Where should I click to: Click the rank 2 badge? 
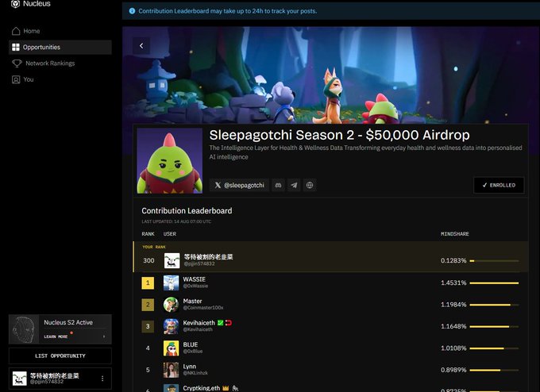tap(148, 305)
